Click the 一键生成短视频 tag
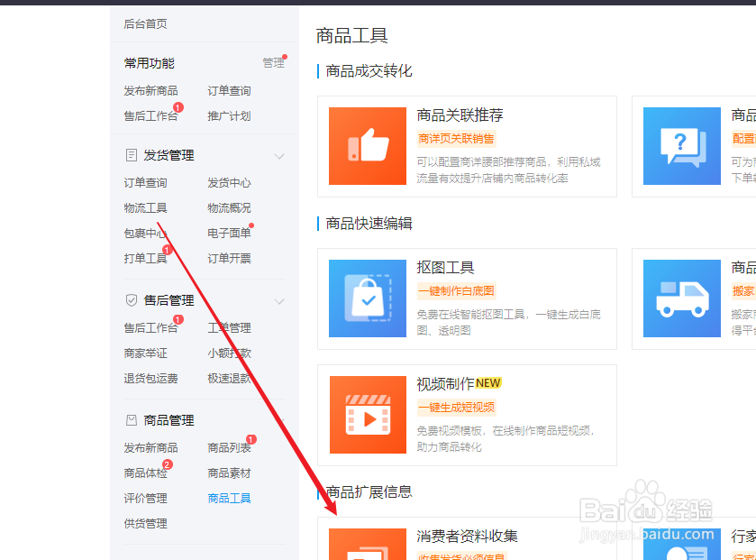The height and width of the screenshot is (560, 756). [456, 407]
